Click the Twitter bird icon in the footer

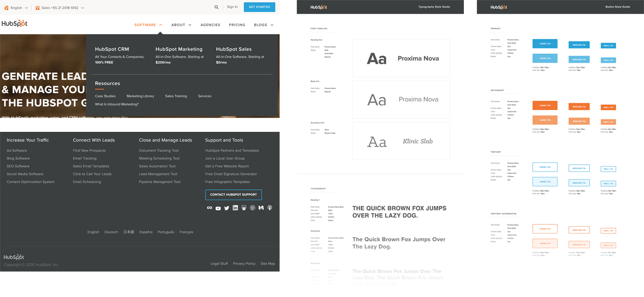pos(226,208)
